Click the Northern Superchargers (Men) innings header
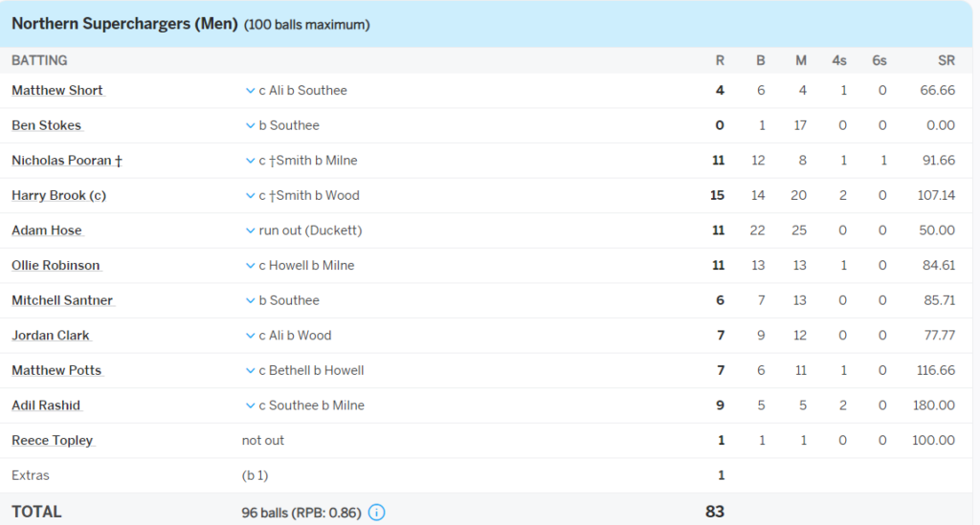This screenshot has height=525, width=980. click(x=124, y=24)
